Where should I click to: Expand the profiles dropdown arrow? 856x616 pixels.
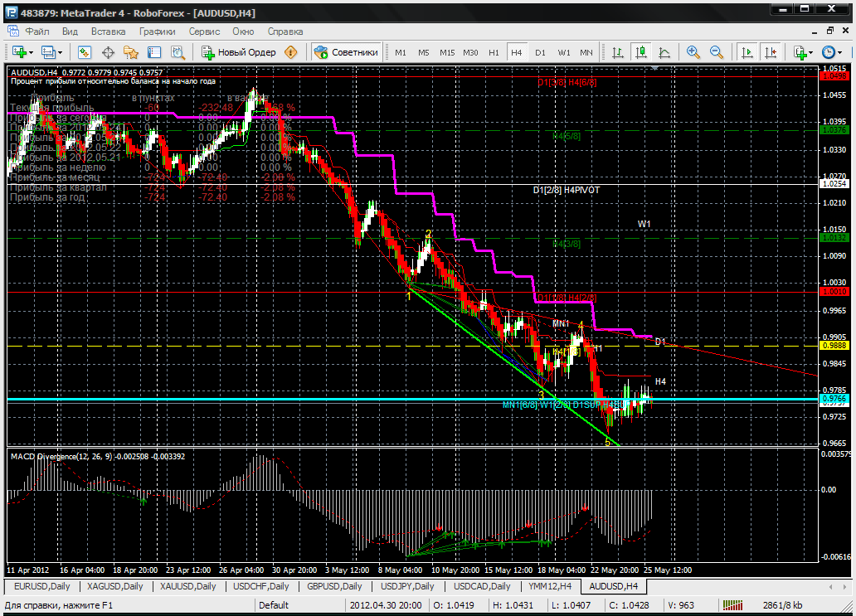pyautogui.click(x=61, y=52)
